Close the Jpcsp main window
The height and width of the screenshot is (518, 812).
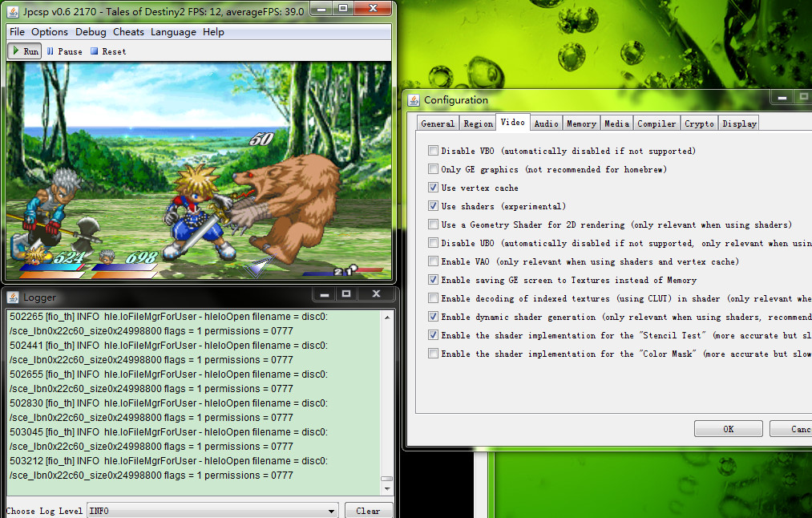(373, 9)
